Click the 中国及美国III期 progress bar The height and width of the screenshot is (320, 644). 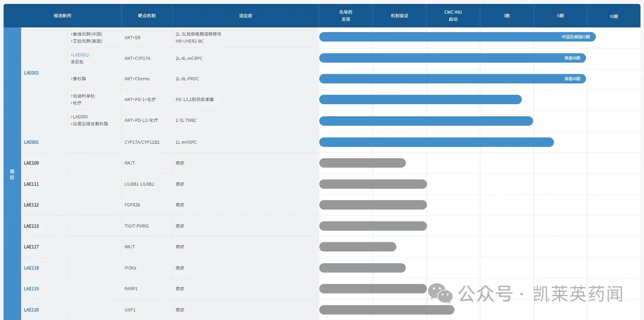(458, 37)
